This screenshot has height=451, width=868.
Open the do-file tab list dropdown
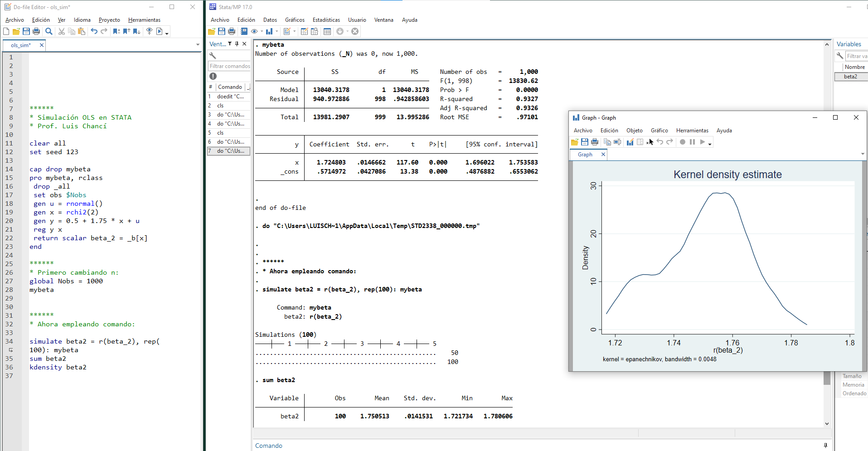(198, 44)
